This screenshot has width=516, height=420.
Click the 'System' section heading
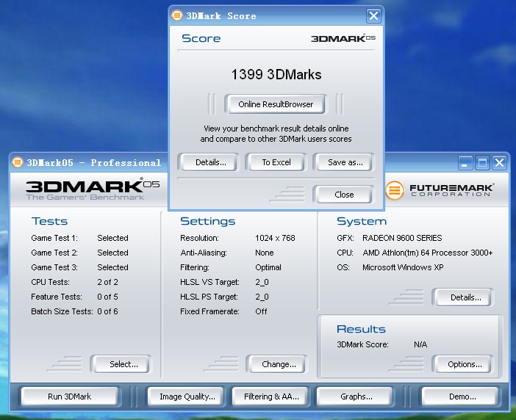coord(362,221)
